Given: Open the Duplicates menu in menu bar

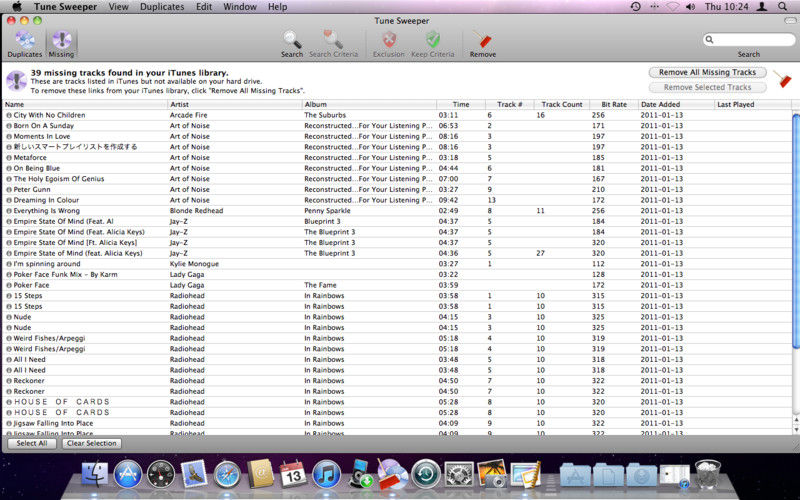Looking at the screenshot, I should click(162, 7).
